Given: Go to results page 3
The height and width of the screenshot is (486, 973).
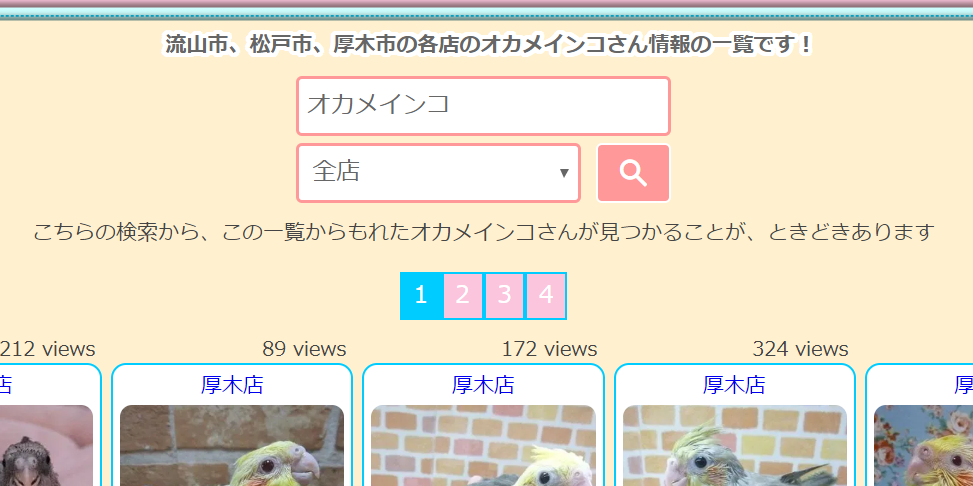Looking at the screenshot, I should point(504,295).
